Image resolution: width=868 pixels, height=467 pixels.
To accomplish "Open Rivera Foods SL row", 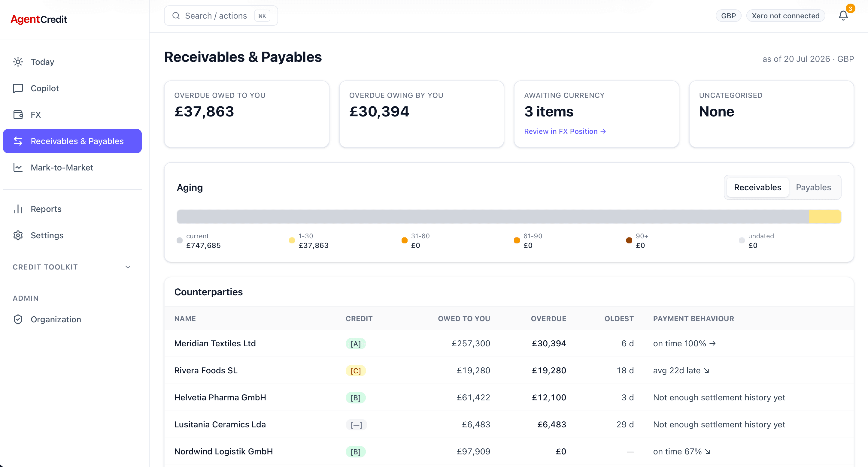I will point(509,371).
